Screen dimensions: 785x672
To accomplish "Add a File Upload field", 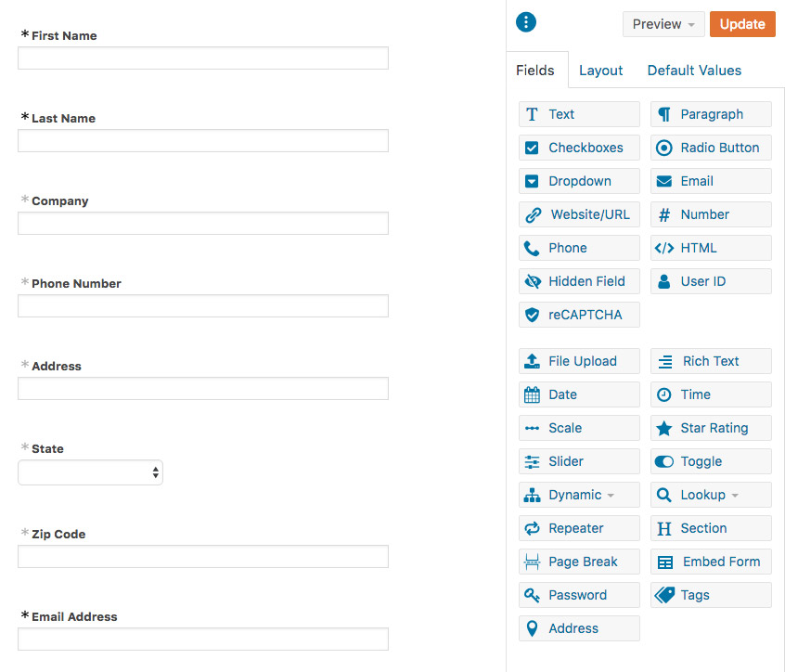I will point(579,361).
